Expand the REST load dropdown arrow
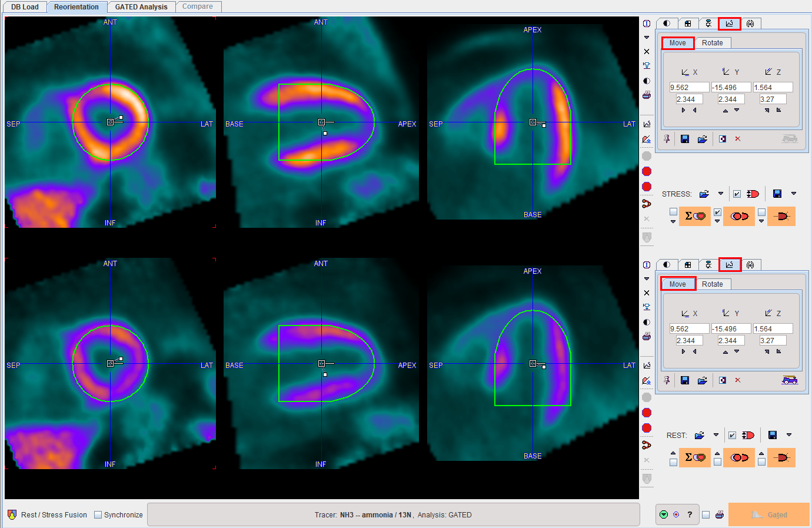This screenshot has width=812, height=528. point(716,434)
